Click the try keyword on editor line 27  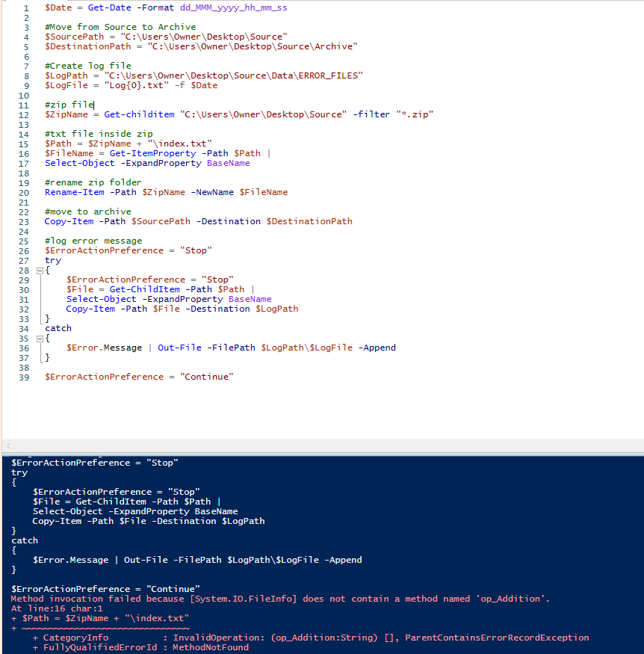click(53, 260)
